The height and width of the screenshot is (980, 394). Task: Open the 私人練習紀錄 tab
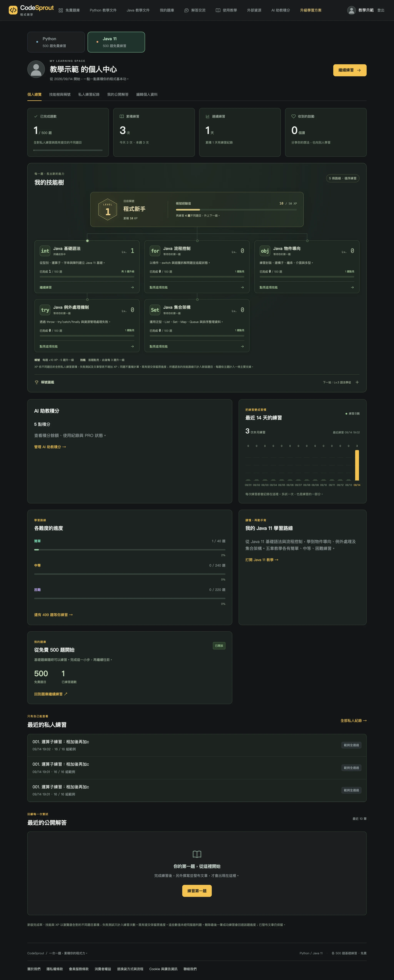(89, 94)
